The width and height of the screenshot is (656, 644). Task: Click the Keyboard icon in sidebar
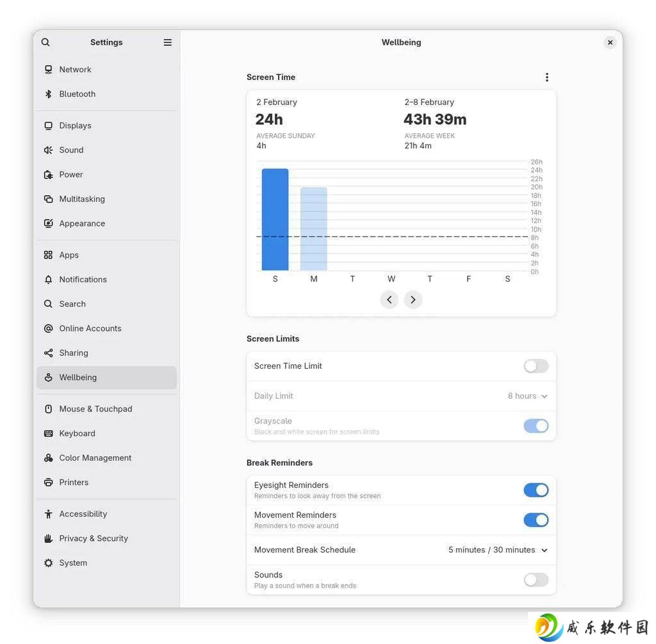(49, 433)
